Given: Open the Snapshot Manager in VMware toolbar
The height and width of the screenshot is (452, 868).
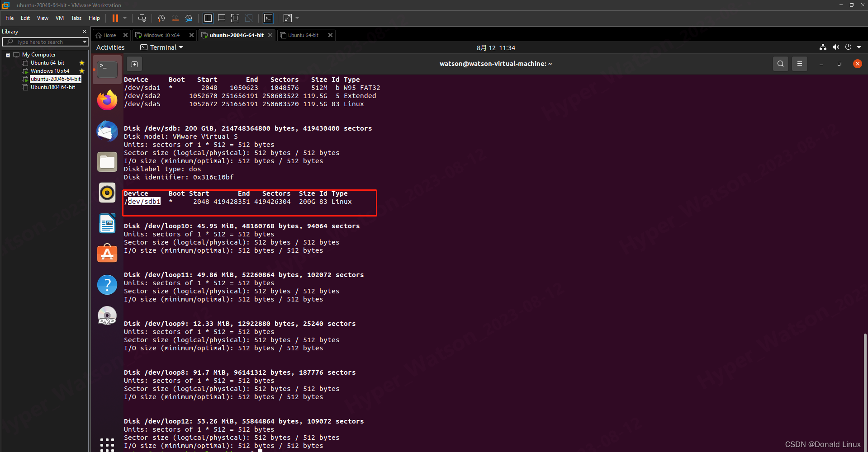Looking at the screenshot, I should (189, 18).
